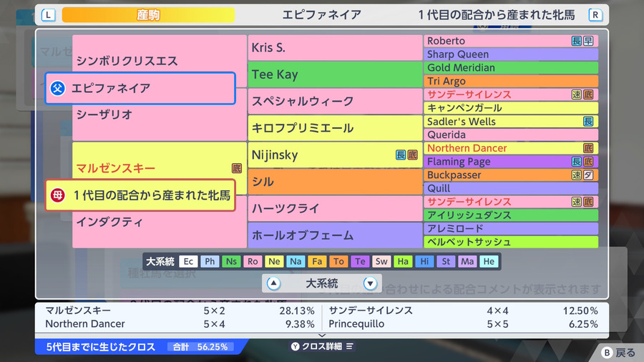Click the L shoulder button icon
Viewport: 644px width, 362px height.
pos(48,15)
